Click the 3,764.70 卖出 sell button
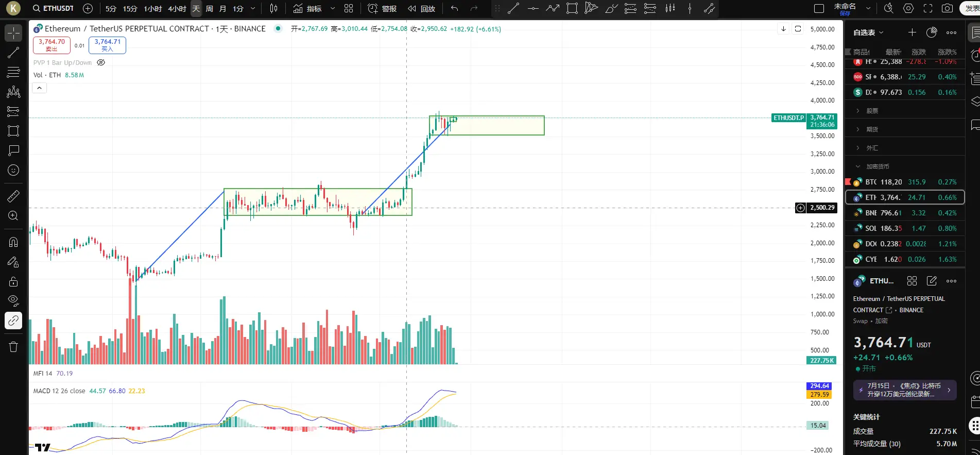The image size is (980, 455). point(51,45)
